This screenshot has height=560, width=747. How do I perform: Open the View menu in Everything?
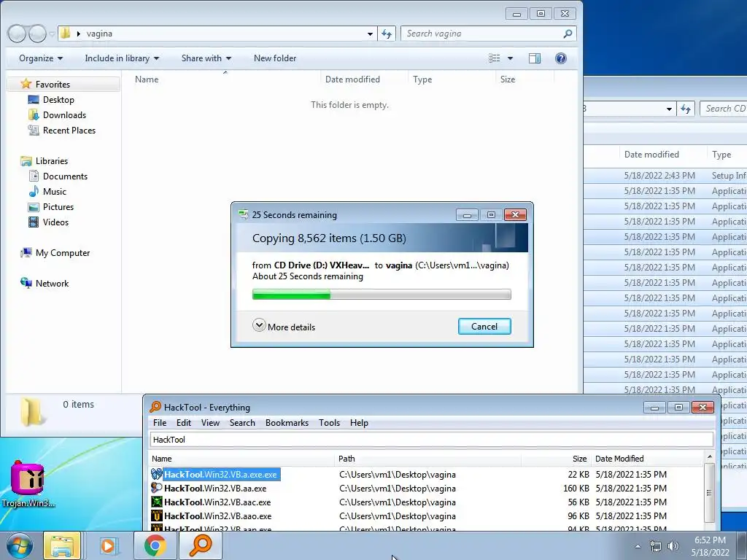click(x=210, y=423)
